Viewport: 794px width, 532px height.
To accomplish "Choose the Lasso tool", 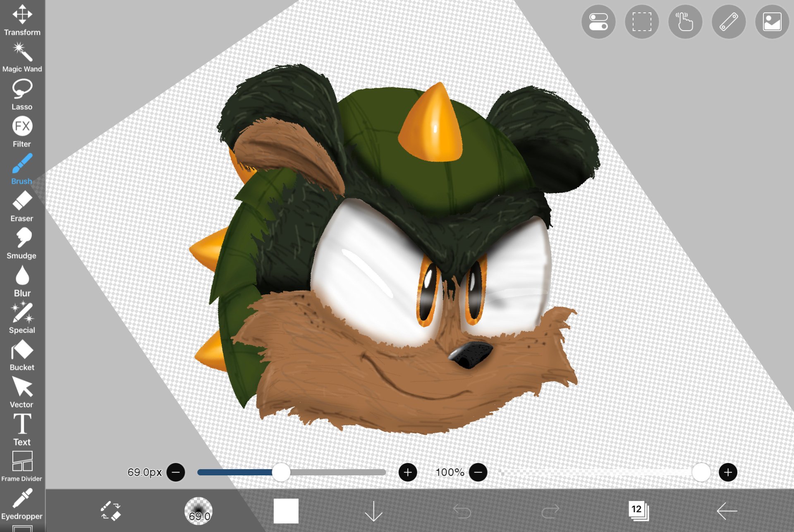I will point(22,95).
